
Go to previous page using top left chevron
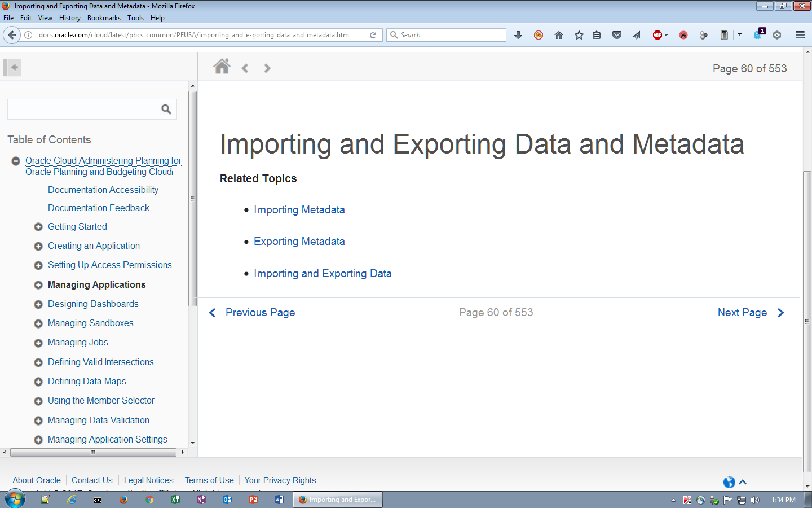(245, 68)
